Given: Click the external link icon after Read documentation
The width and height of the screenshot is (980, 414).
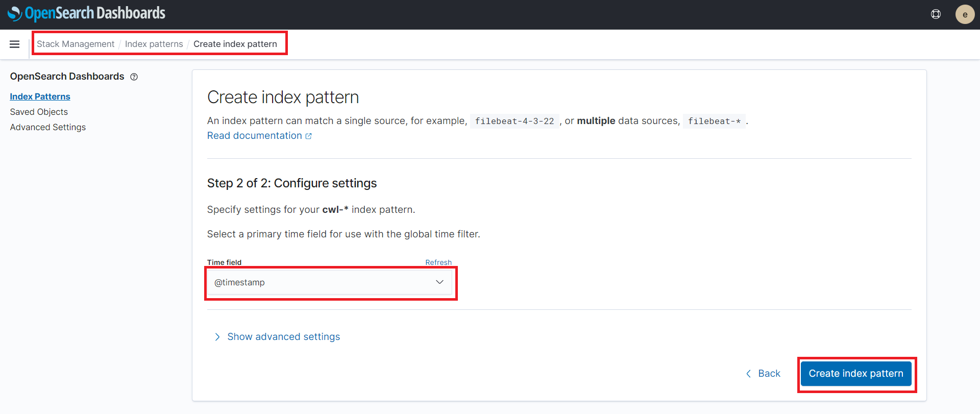Looking at the screenshot, I should [x=309, y=136].
